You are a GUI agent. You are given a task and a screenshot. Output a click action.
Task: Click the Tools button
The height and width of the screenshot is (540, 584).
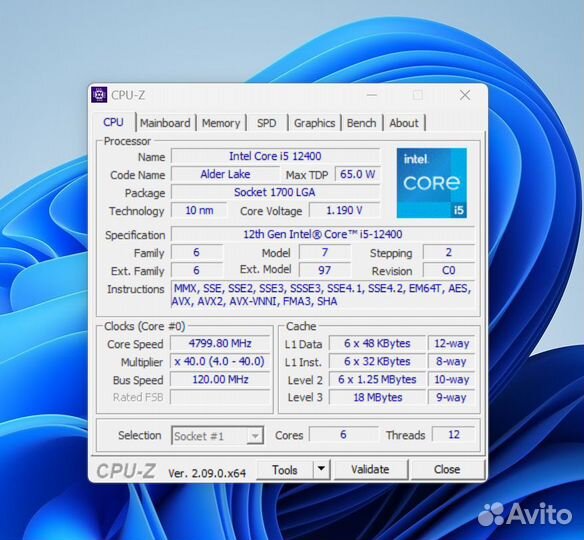point(285,470)
